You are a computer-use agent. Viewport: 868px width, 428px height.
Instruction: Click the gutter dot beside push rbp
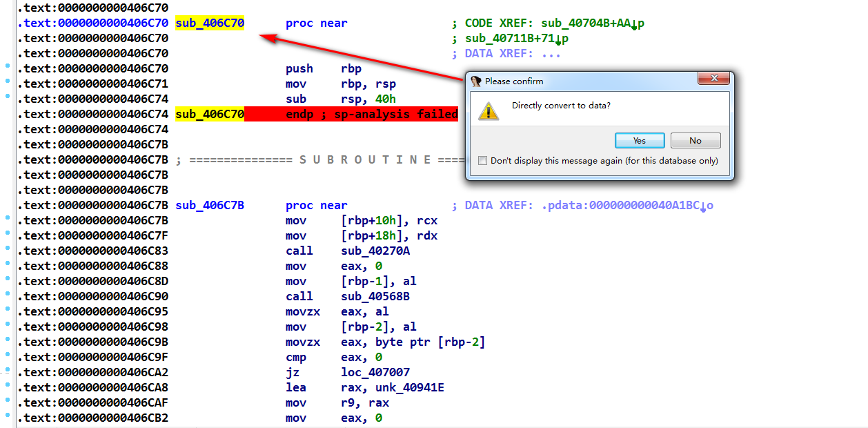(8, 66)
